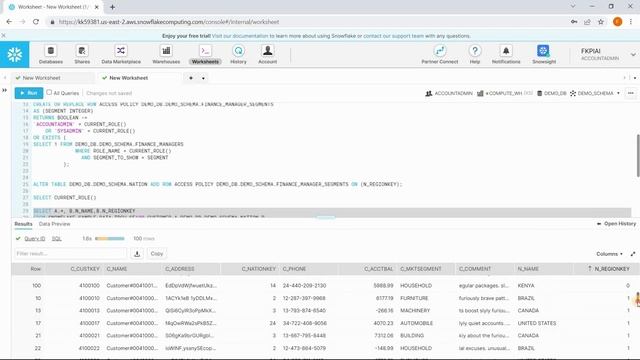The image size is (640, 360).
Task: Select the KENYA cell
Action: point(526,286)
